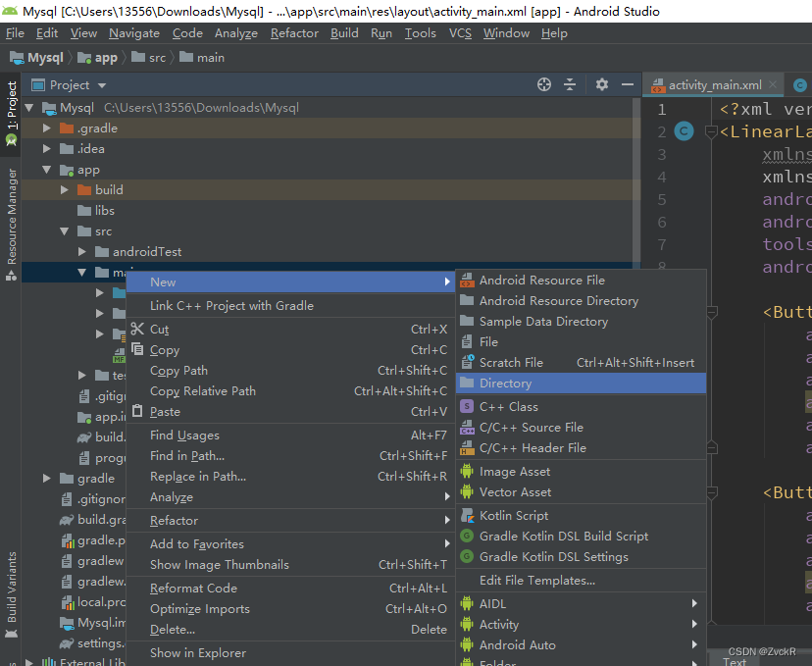Click Show Image Thumbnails
Viewport: 812px width, 666px height.
pos(290,565)
